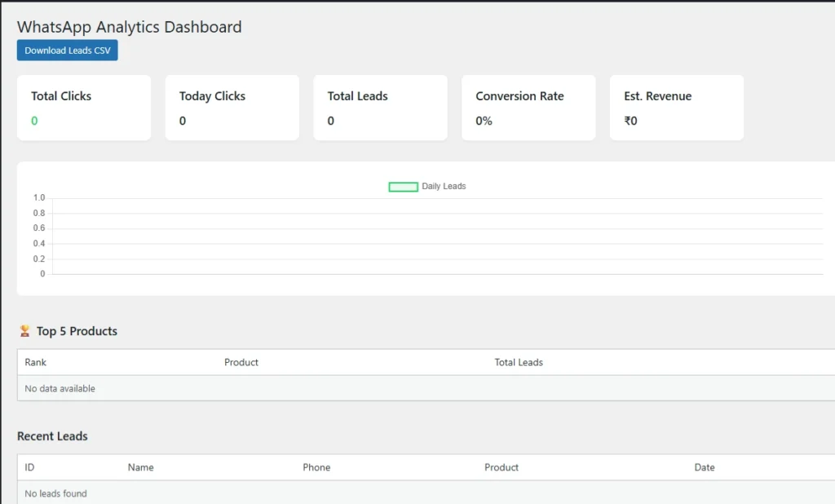Click the Total Leads column header
This screenshot has height=504, width=835.
click(x=519, y=362)
